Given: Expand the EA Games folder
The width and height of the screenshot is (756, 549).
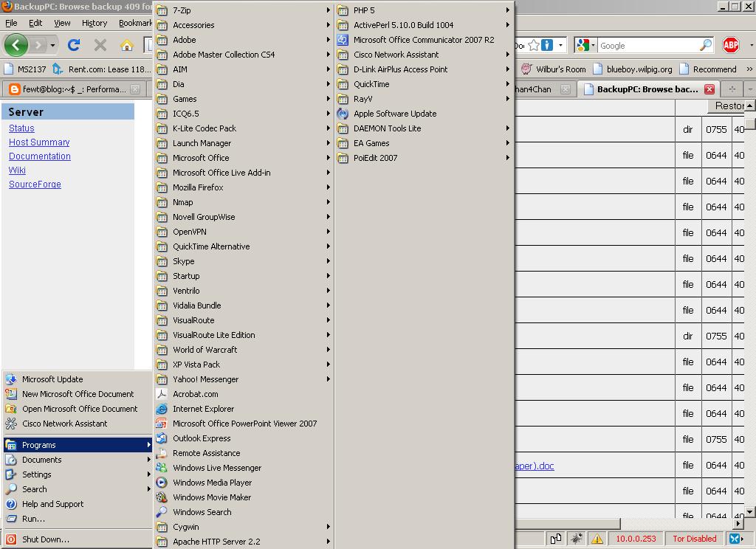Looking at the screenshot, I should 425,143.
